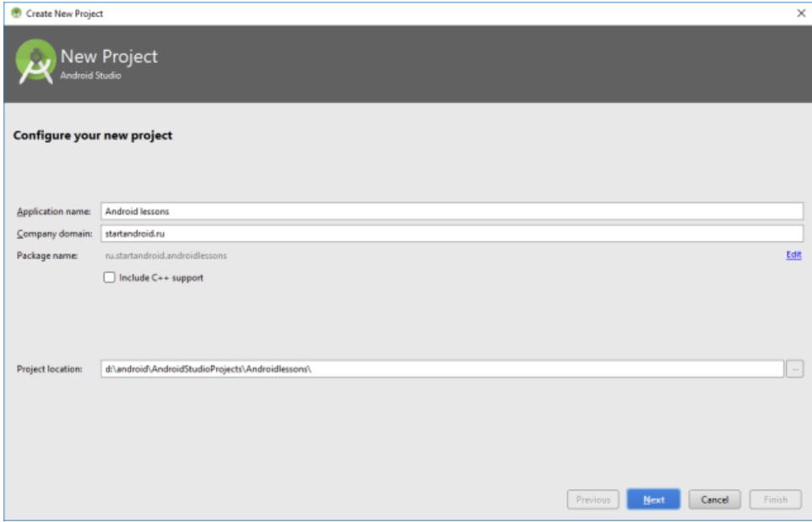Viewport: 812px width, 522px height.
Task: Click the disabled Previous button
Action: coord(593,499)
